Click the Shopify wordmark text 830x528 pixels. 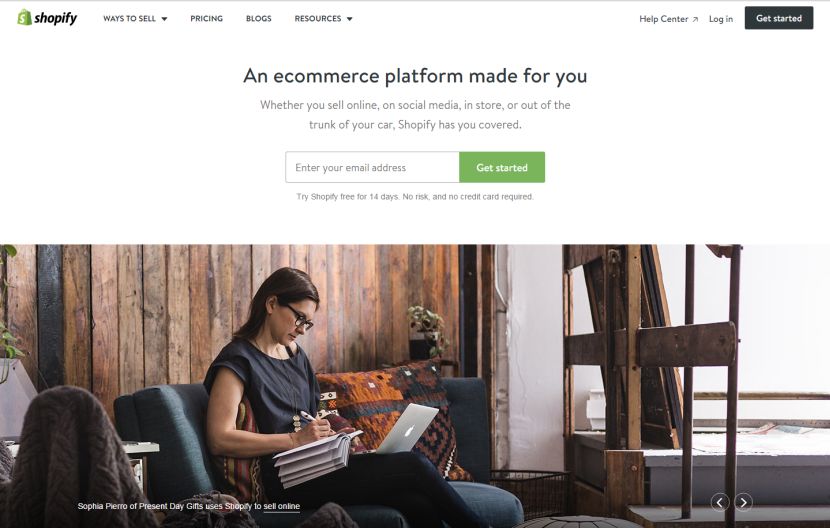point(56,18)
